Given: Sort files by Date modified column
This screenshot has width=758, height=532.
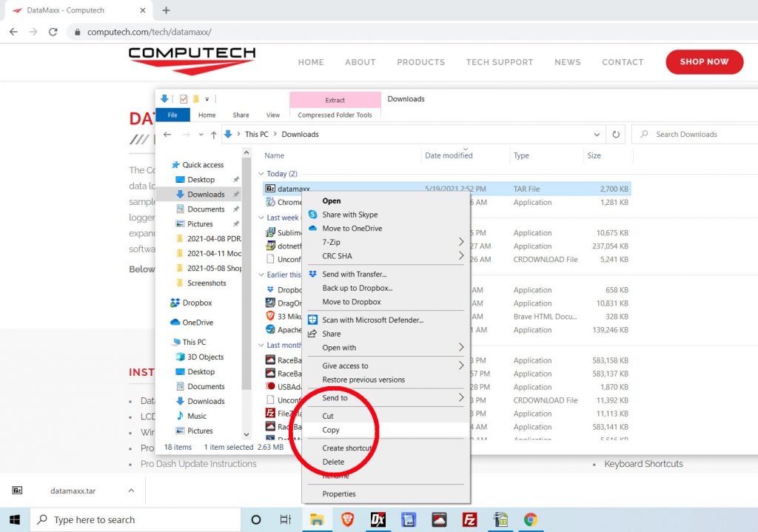Looking at the screenshot, I should [x=449, y=155].
